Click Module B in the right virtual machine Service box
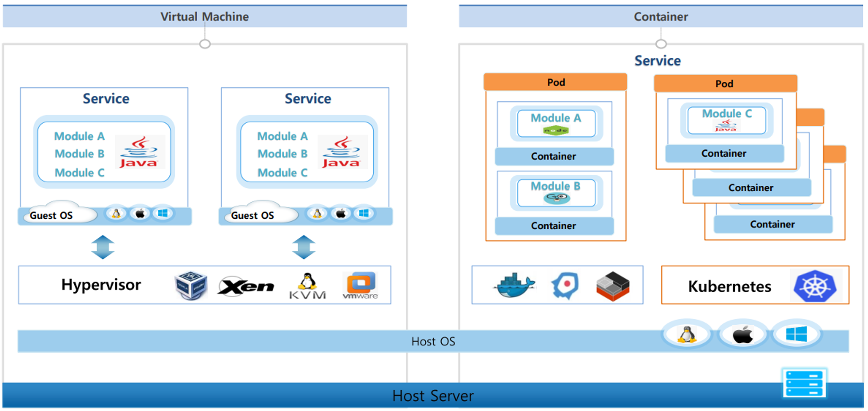The height and width of the screenshot is (411, 868). pyautogui.click(x=283, y=154)
